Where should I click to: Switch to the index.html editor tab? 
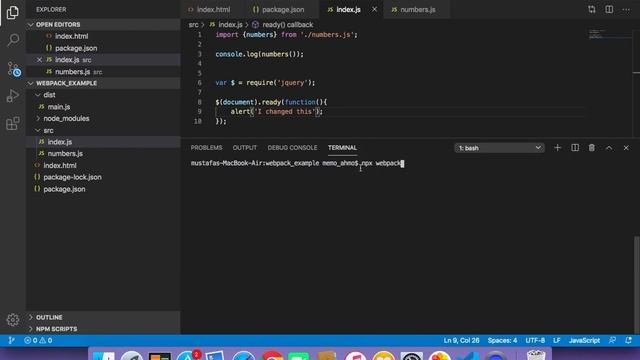(212, 9)
